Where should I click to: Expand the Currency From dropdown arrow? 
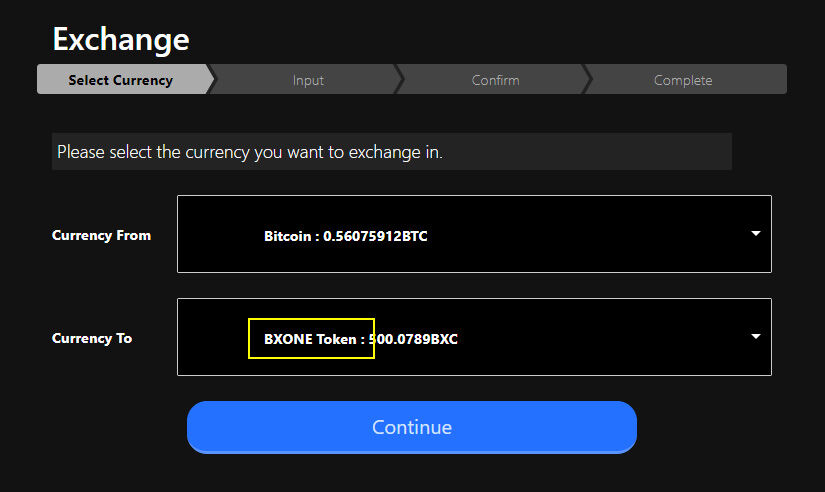tap(756, 233)
